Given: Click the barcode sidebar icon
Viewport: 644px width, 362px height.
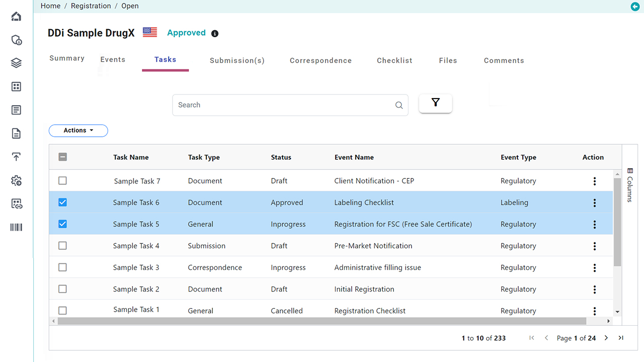Looking at the screenshot, I should point(16,227).
